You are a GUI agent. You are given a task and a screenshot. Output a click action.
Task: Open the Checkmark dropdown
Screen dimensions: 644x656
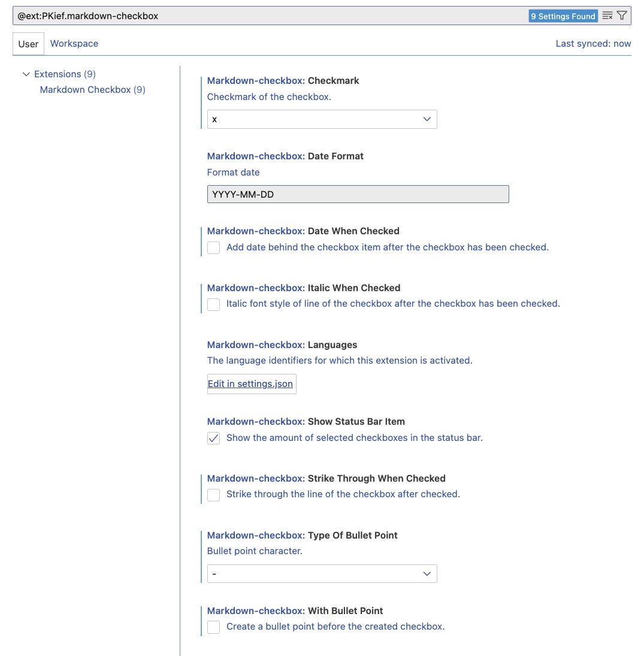point(322,119)
